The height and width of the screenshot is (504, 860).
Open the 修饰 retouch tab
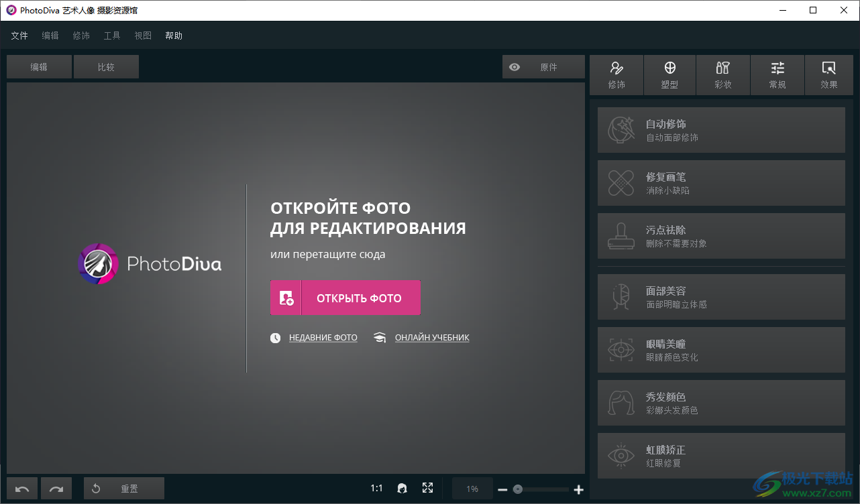pos(616,75)
